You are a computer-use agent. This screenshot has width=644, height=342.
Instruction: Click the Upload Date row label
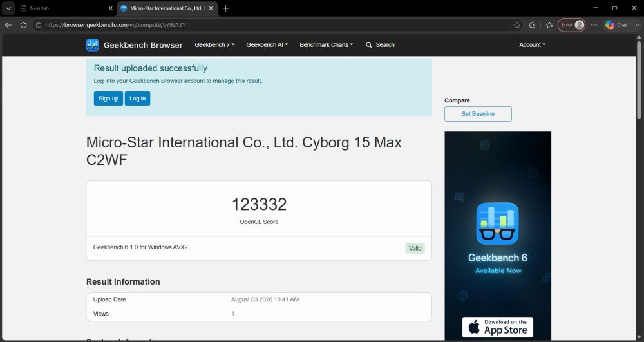pyautogui.click(x=109, y=299)
